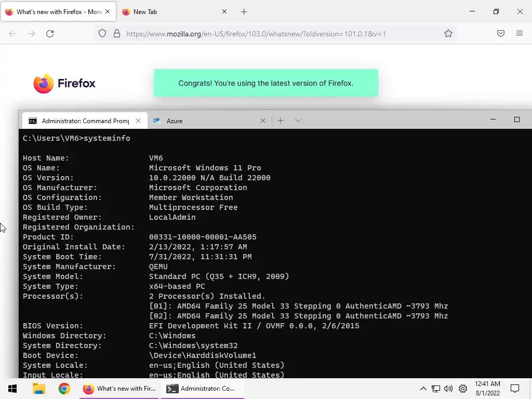
Task: Switch to Administrator Command Prompt terminal tab
Action: [85, 121]
